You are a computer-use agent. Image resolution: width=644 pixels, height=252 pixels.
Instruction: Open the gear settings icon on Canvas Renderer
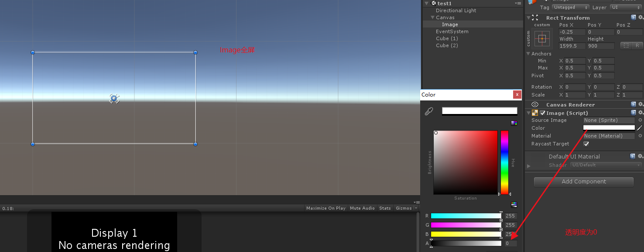tap(641, 104)
